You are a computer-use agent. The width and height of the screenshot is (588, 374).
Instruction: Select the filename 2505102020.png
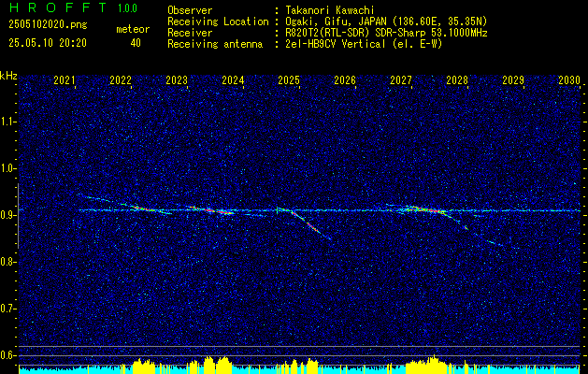48,25
